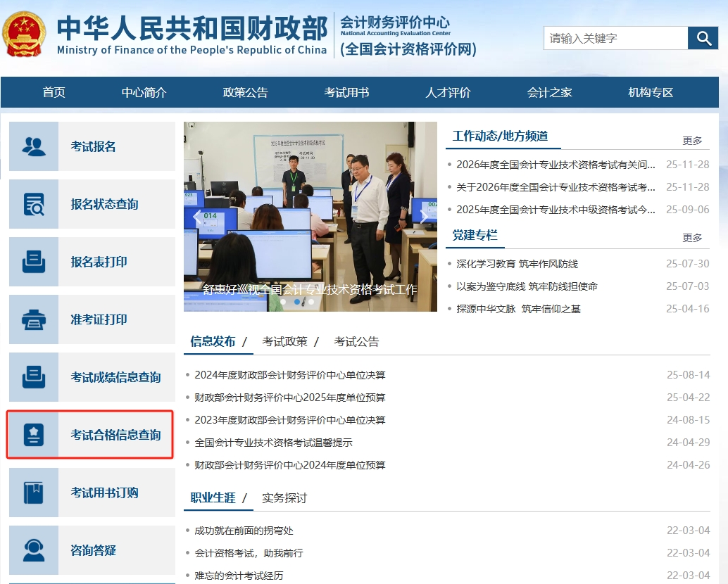Screen dimensions: 728x584
Task: Switch to 实务探讨 tab
Action: 284,498
